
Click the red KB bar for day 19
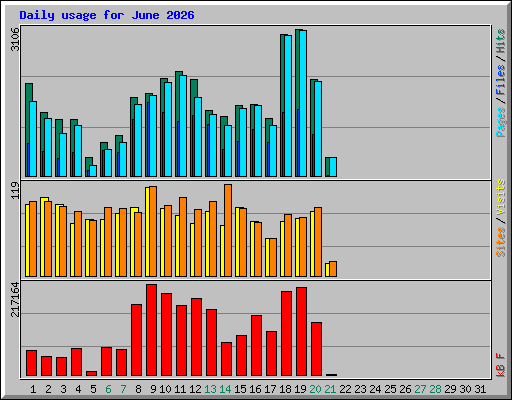click(x=301, y=331)
